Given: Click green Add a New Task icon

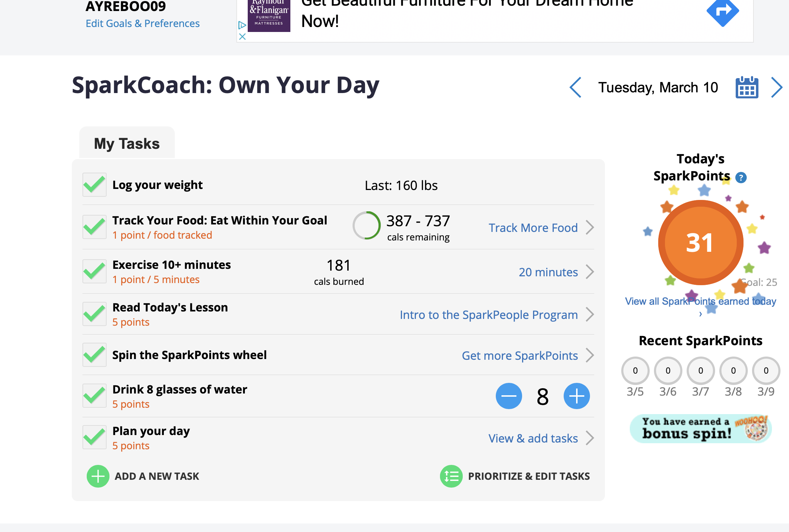Looking at the screenshot, I should click(98, 476).
